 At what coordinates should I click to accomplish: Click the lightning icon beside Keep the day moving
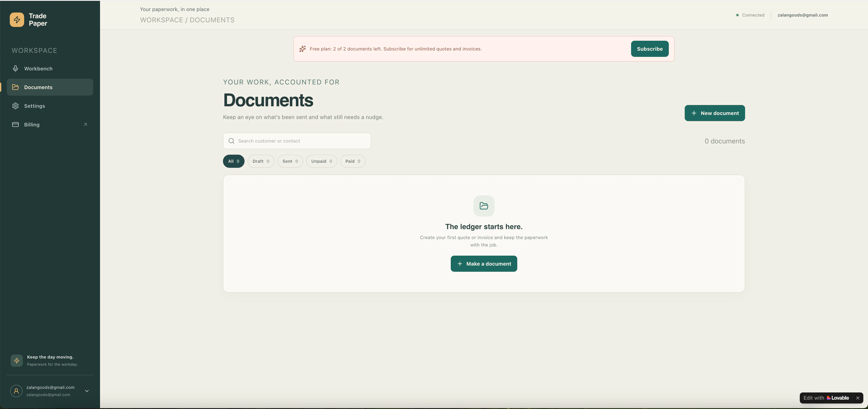pyautogui.click(x=17, y=360)
